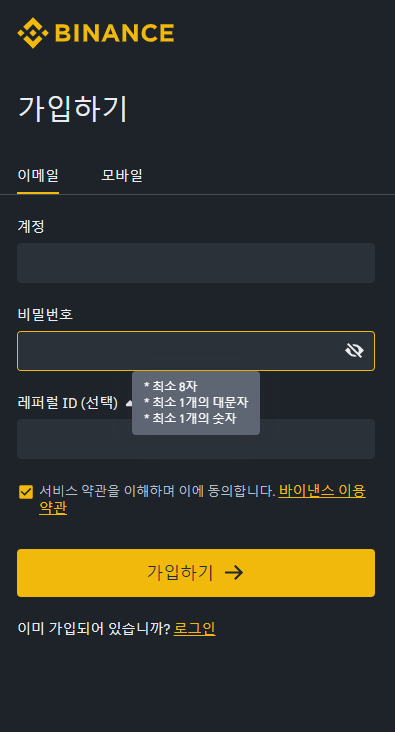Click the 레퍼럴 ID input field
Screen dimensions: 395x732
[196, 439]
